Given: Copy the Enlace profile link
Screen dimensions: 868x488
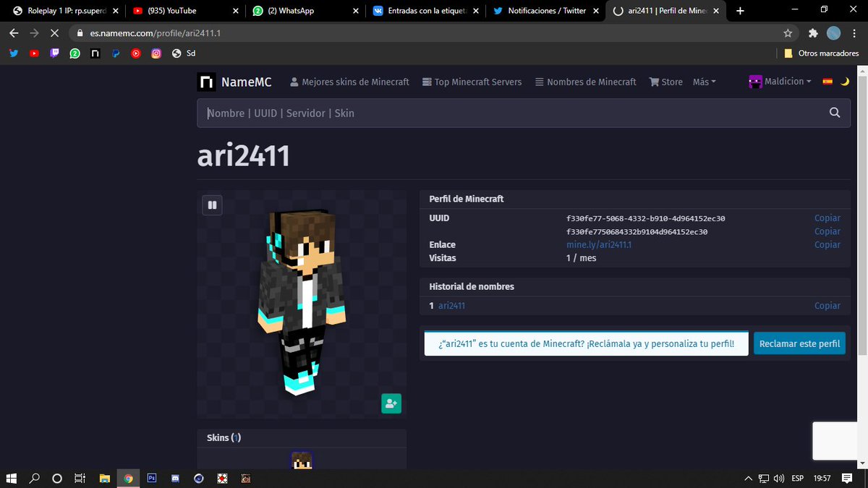Looking at the screenshot, I should [x=827, y=244].
